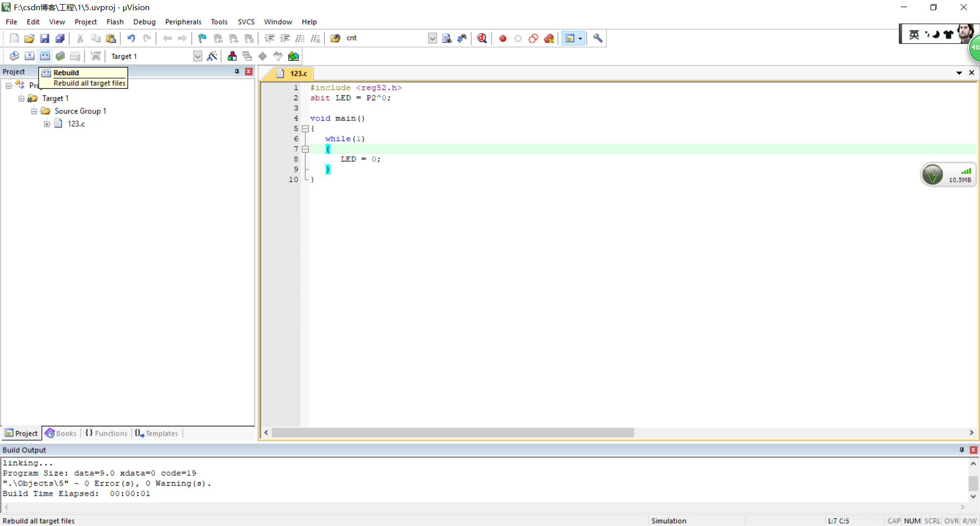Switch to the Functions panel tab
This screenshot has width=980, height=526.
106,433
